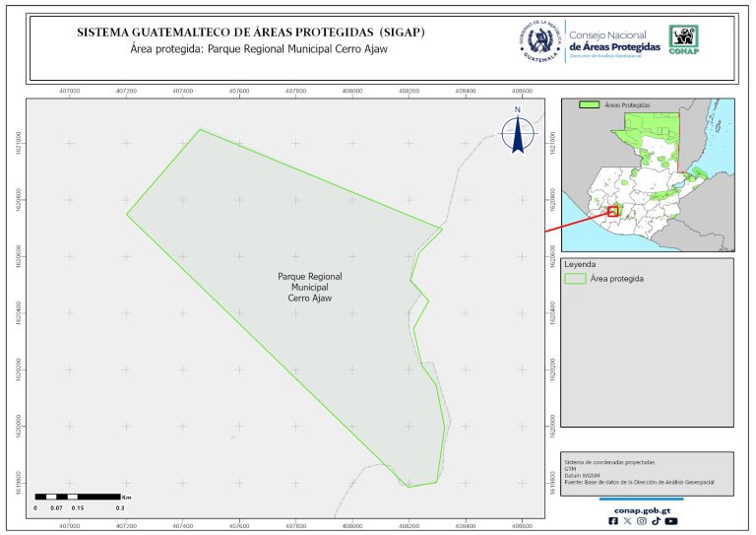Image resolution: width=756 pixels, height=535 pixels.
Task: Click the YouTube icon in the footer
Action: point(670,521)
